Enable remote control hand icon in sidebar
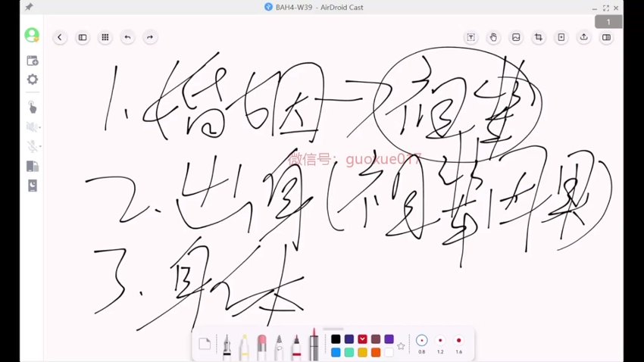Viewport: 644px width, 362px height. click(33, 107)
